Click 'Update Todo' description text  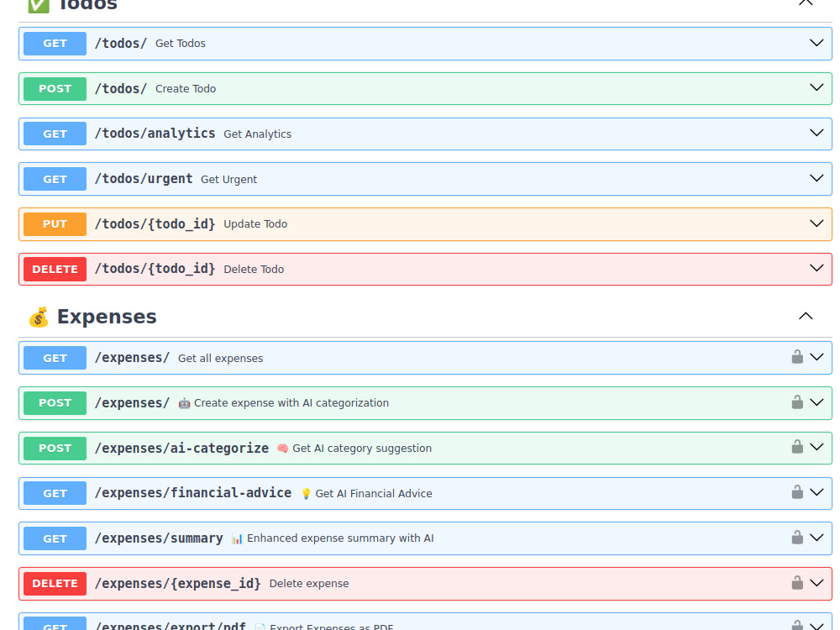click(x=255, y=224)
